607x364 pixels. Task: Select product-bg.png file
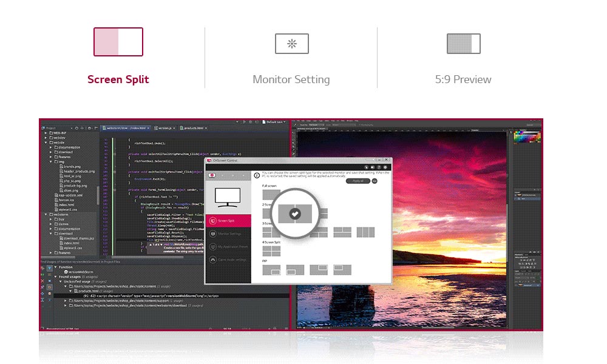(73, 186)
